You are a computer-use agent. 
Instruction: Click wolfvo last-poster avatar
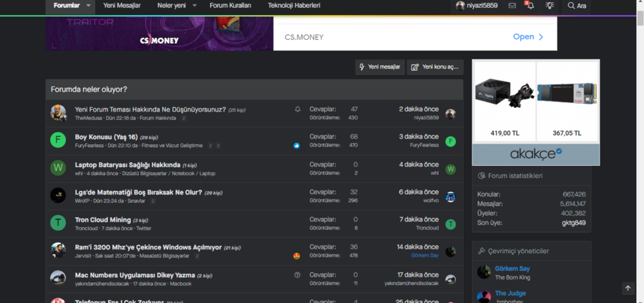pos(451,197)
